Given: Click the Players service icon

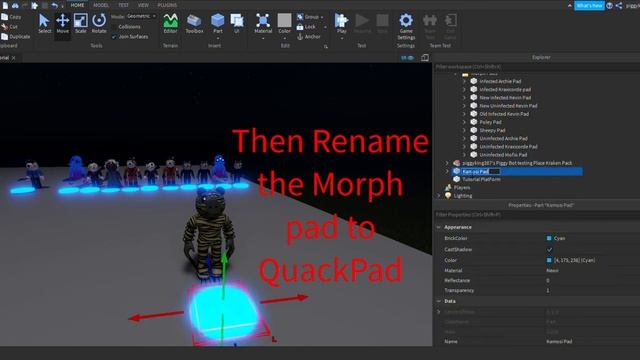Looking at the screenshot, I should [448, 187].
